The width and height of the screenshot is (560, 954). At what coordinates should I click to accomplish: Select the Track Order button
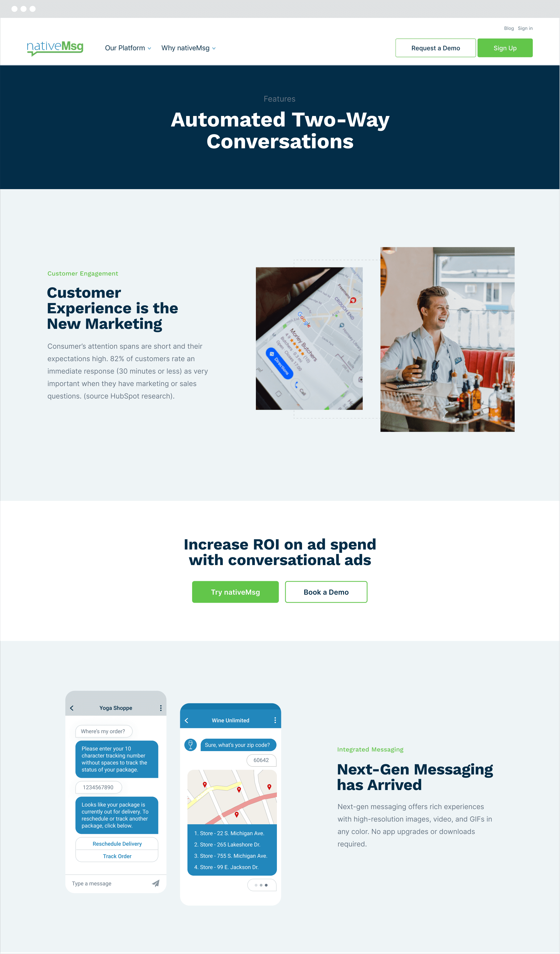coord(117,857)
